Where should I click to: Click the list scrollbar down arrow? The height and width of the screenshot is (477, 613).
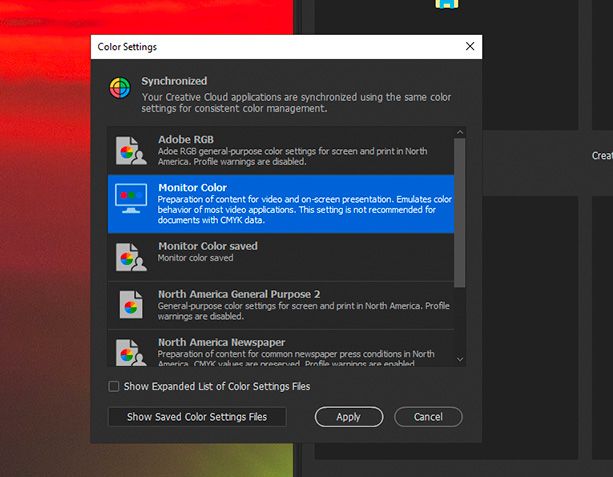(x=460, y=359)
